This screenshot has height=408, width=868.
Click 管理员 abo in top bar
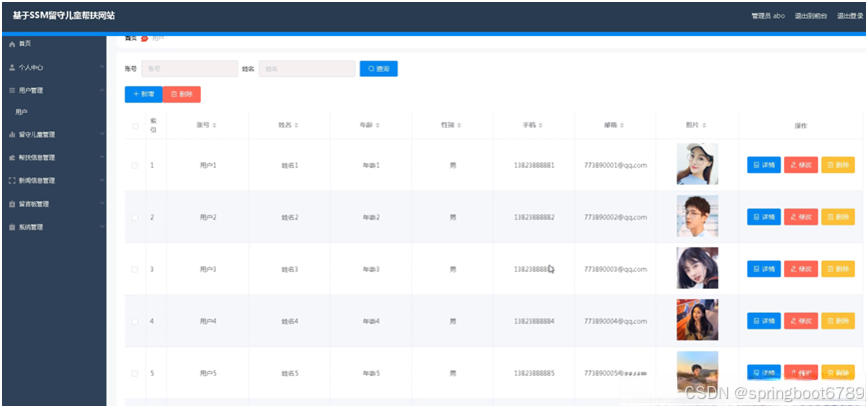pyautogui.click(x=768, y=16)
